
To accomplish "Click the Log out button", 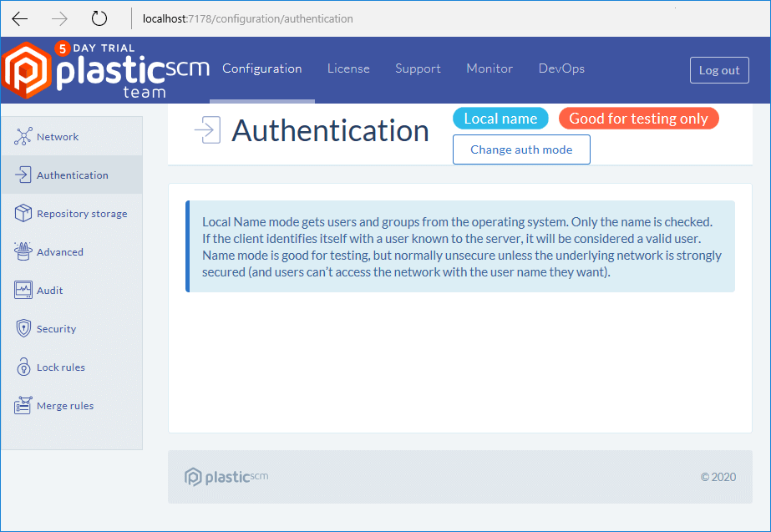I will 719,70.
